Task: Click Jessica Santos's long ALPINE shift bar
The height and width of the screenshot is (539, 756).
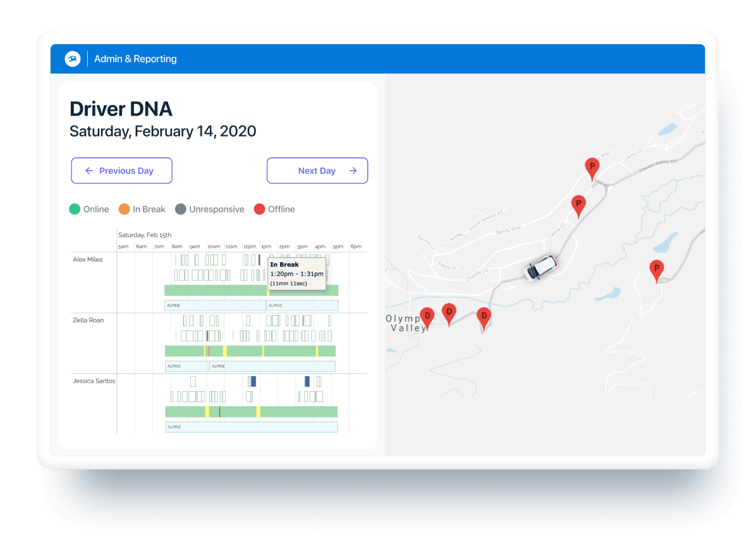Action: coord(252,427)
